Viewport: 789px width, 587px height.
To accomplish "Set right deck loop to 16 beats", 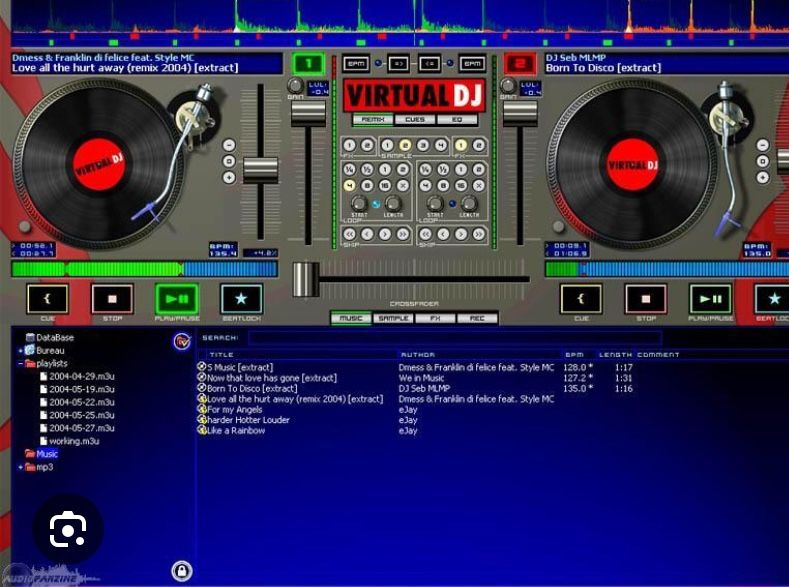I will (461, 186).
